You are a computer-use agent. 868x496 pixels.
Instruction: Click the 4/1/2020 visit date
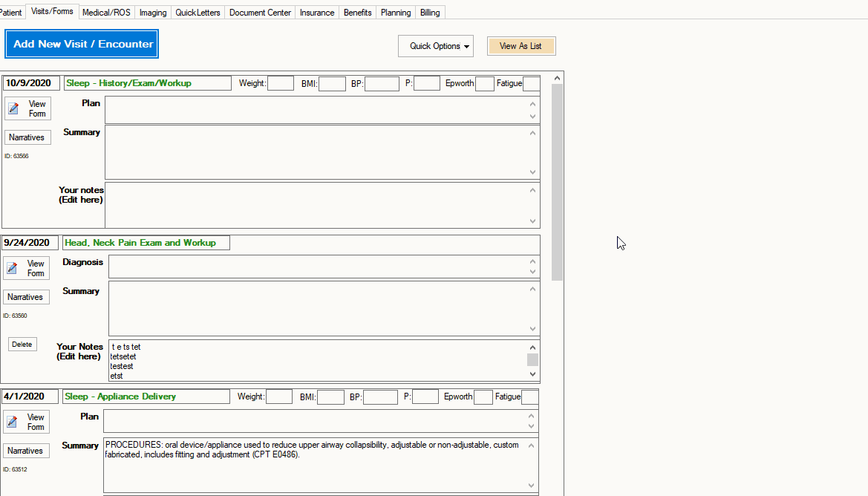[30, 397]
